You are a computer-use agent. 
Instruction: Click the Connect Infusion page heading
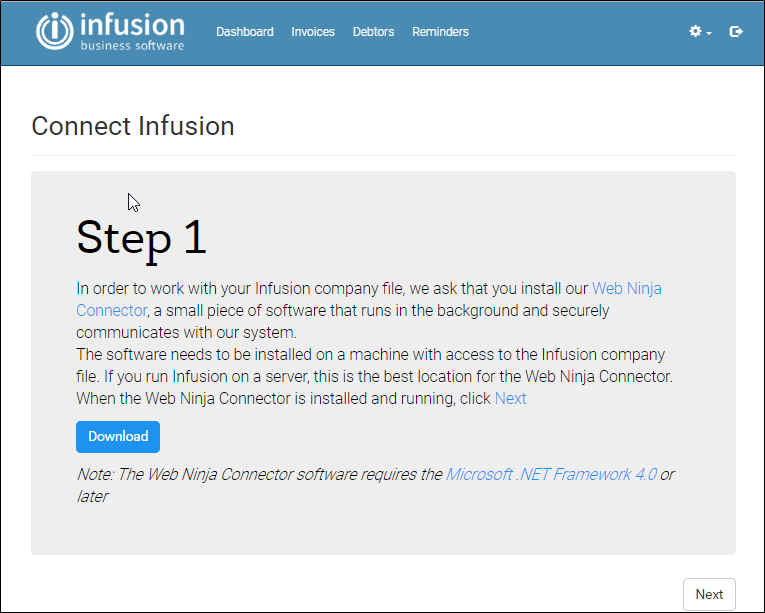tap(133, 126)
